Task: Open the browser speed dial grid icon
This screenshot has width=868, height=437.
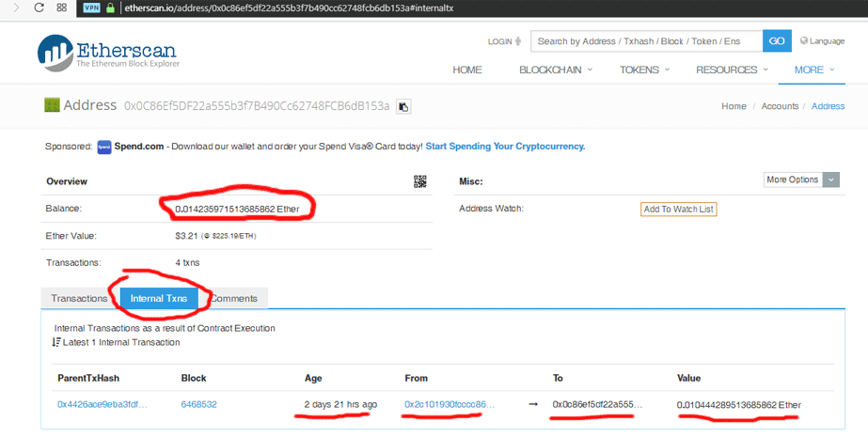Action: pos(62,8)
